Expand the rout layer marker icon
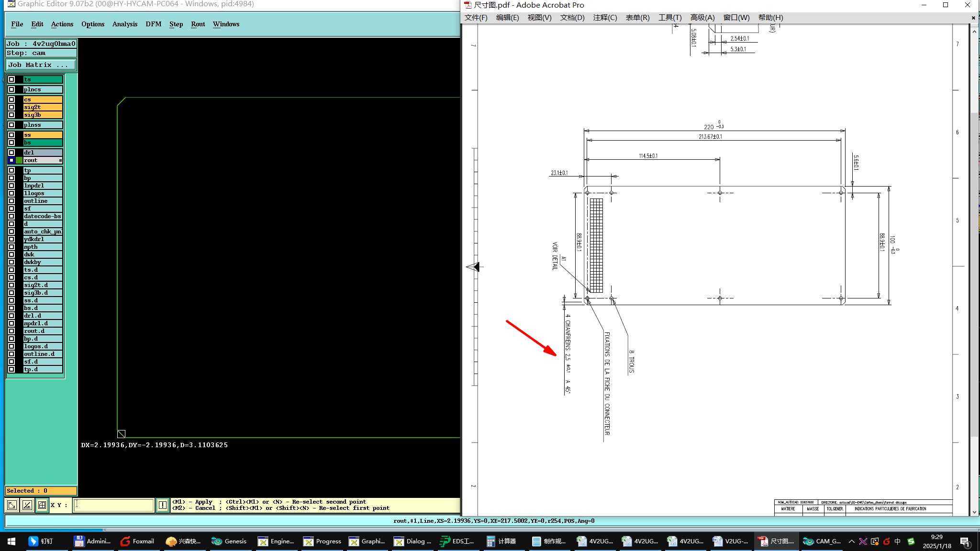980x551 pixels. tap(60, 160)
